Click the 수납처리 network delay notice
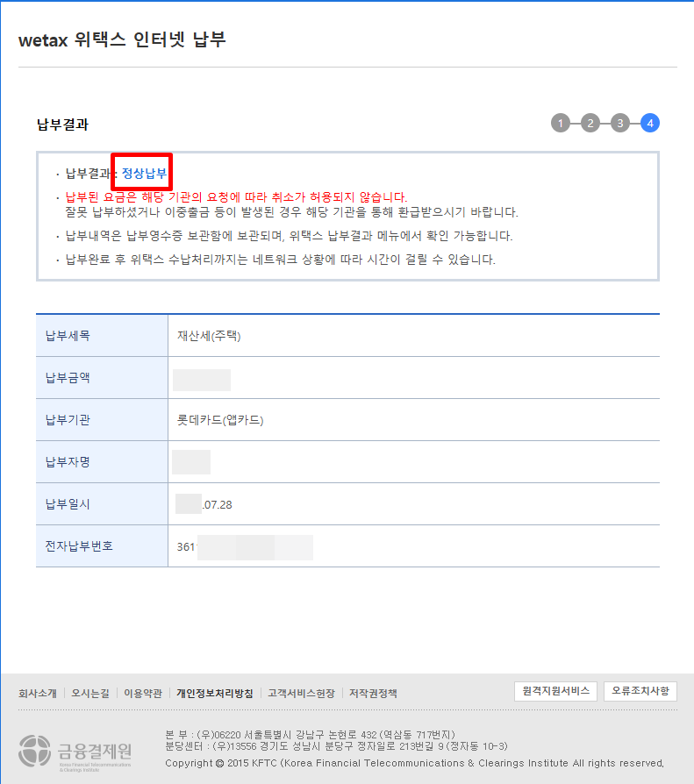Viewport: 694px width, 784px height. coord(280,260)
